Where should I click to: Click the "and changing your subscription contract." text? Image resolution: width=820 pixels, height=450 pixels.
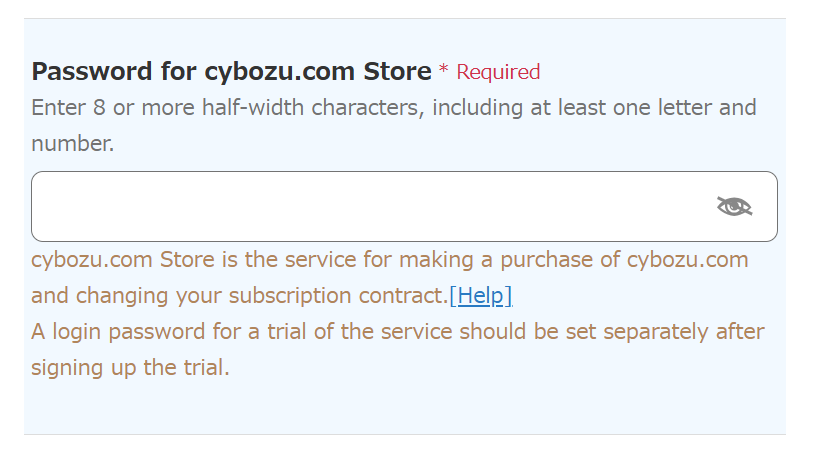click(x=239, y=296)
